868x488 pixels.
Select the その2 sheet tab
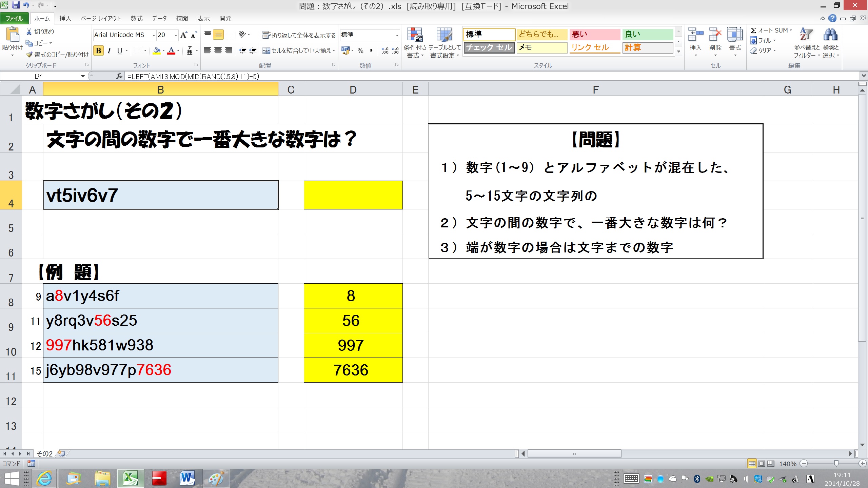point(44,453)
